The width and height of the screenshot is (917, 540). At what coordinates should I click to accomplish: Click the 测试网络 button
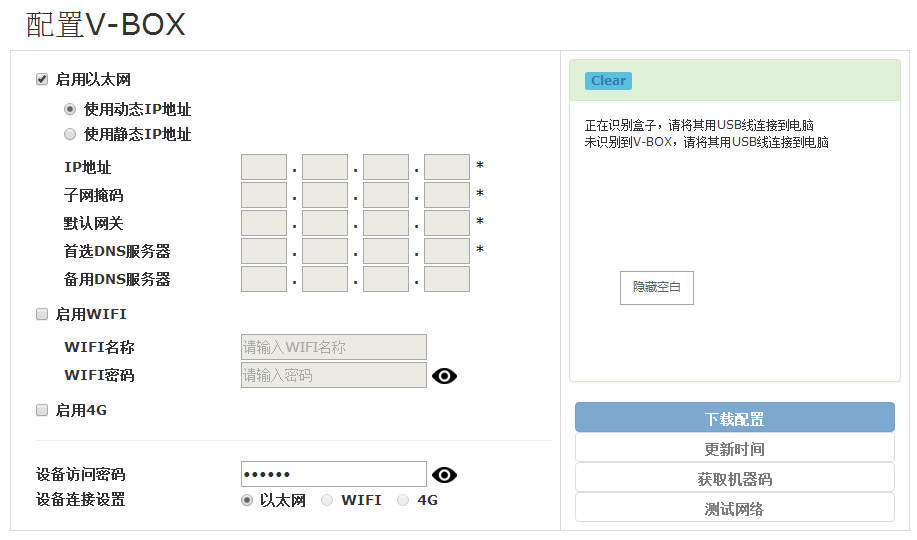pos(734,508)
